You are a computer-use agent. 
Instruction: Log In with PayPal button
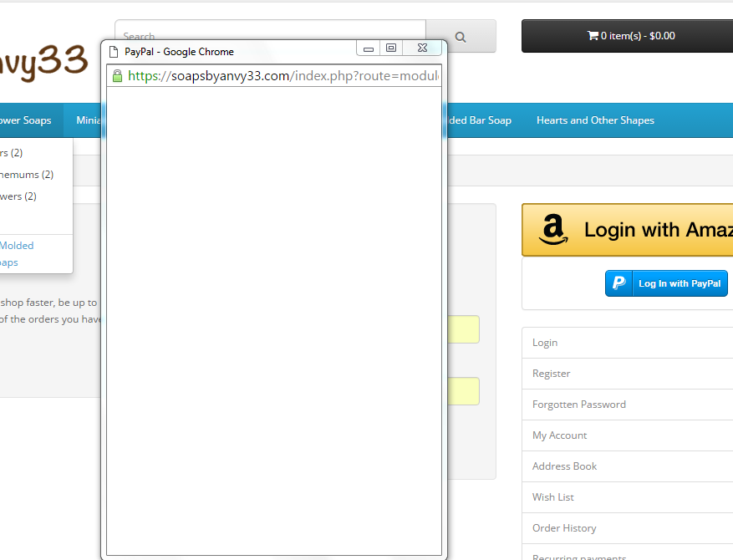click(x=667, y=283)
